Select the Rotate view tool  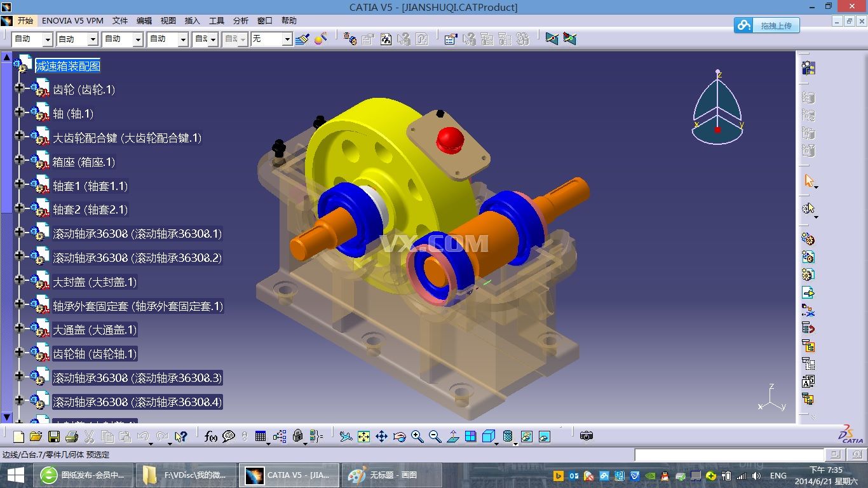(x=399, y=437)
